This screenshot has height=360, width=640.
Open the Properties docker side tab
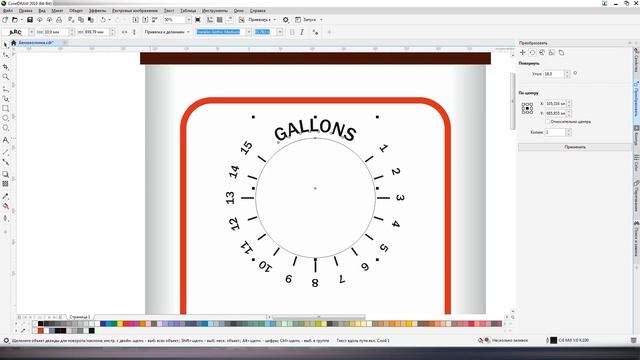(x=636, y=61)
